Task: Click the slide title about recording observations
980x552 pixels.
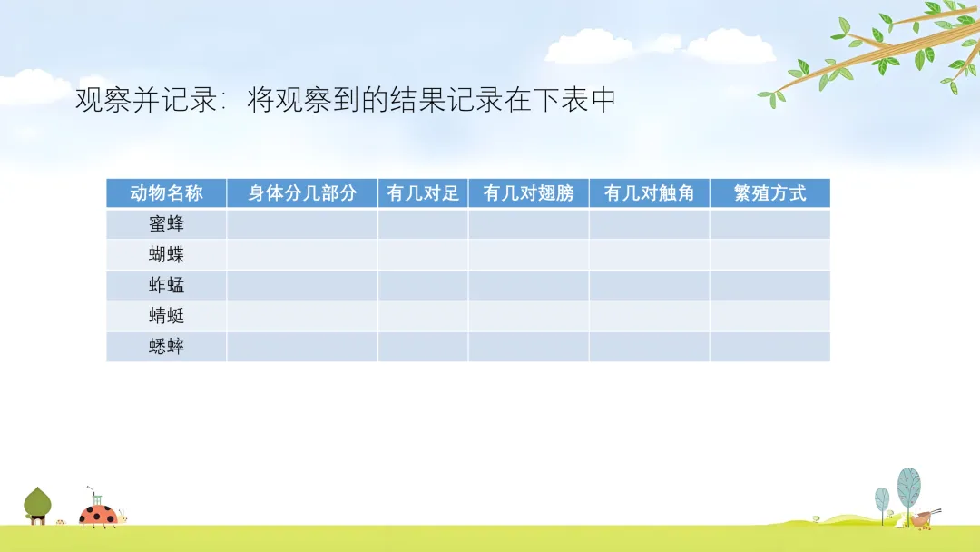Action: point(346,100)
